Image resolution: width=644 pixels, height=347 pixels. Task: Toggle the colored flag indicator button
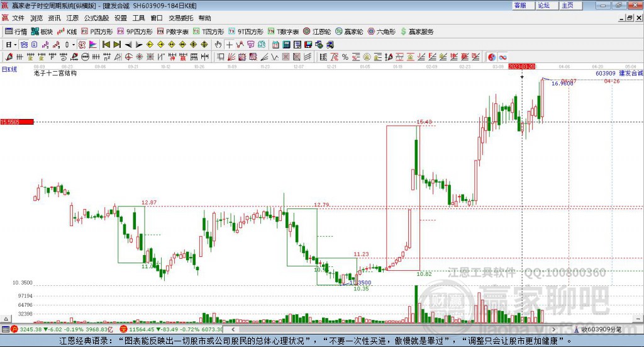click(93, 45)
